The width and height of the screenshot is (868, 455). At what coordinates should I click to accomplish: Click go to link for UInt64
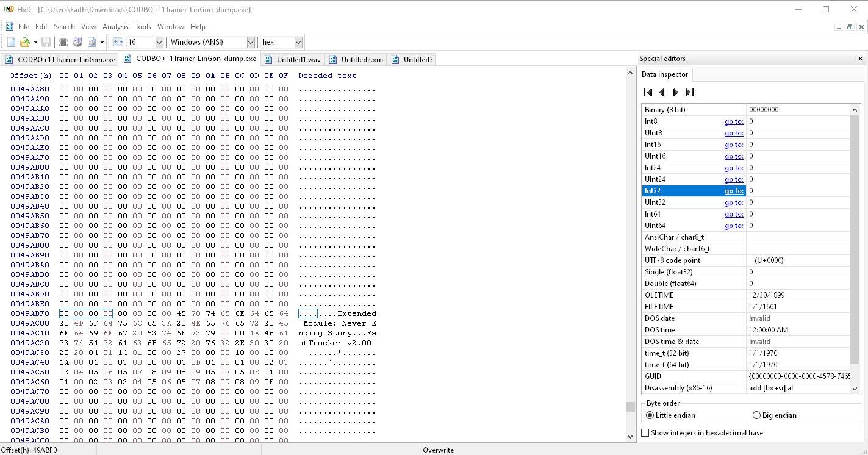coord(734,226)
